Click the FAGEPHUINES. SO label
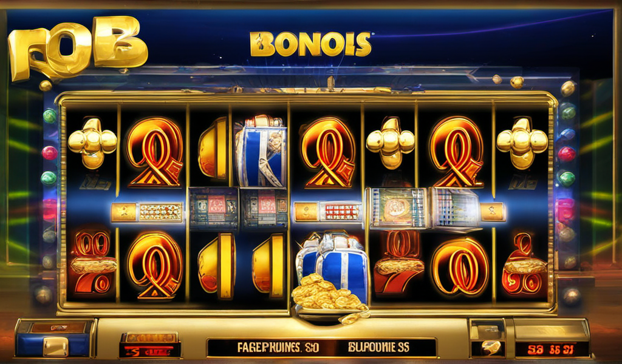 (278, 348)
